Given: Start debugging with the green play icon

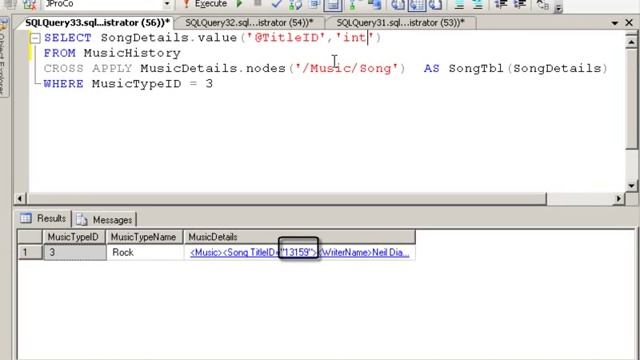Looking at the screenshot, I should 240,4.
